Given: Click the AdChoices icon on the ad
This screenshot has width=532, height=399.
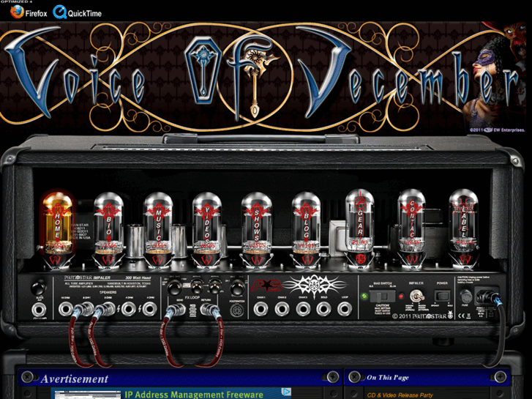Looking at the screenshot, I should point(286,392).
